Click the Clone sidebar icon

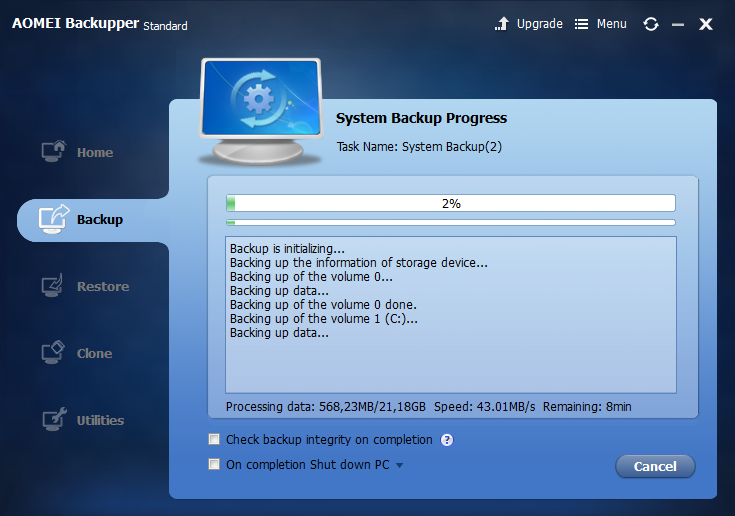tap(52, 352)
